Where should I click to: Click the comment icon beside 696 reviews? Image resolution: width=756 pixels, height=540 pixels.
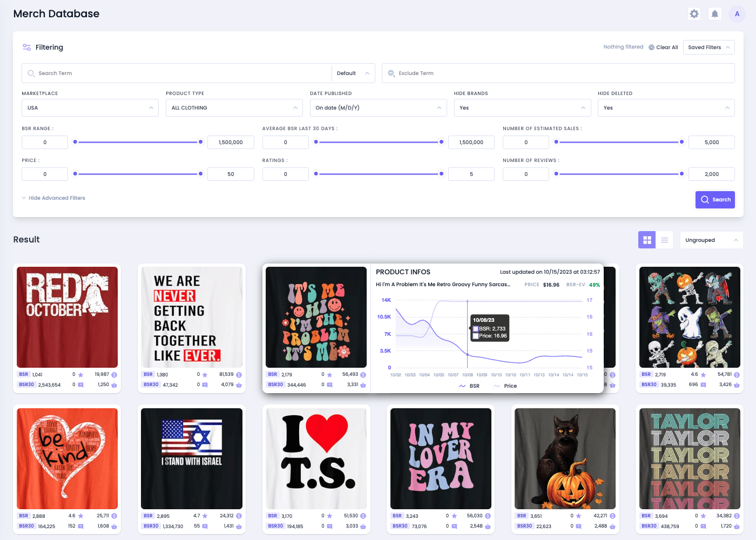pos(703,385)
